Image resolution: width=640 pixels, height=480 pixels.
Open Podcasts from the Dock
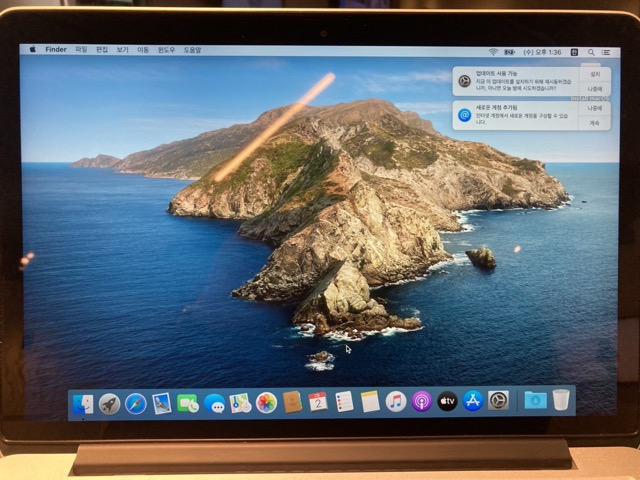click(422, 402)
